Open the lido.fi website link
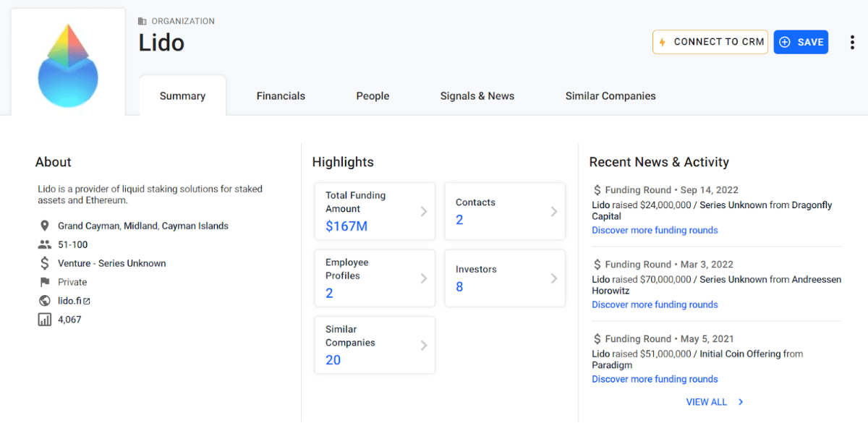Viewport: 868px width, 423px height. pos(69,301)
